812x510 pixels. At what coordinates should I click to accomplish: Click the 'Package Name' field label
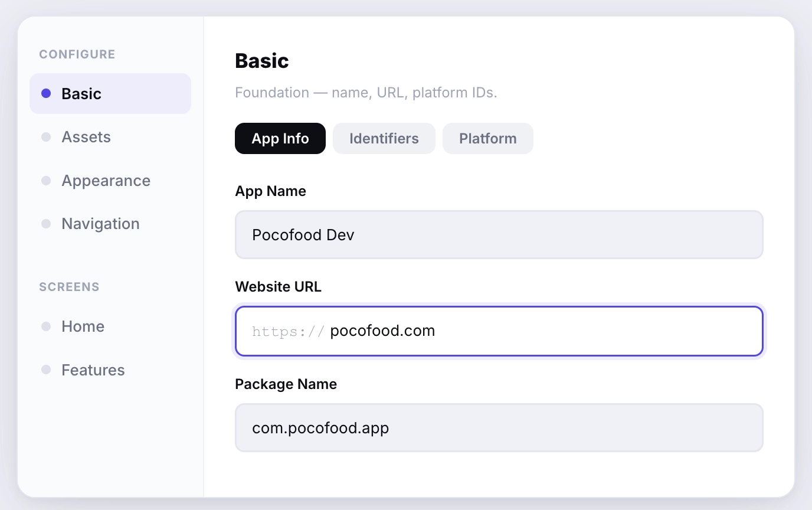pyautogui.click(x=286, y=384)
